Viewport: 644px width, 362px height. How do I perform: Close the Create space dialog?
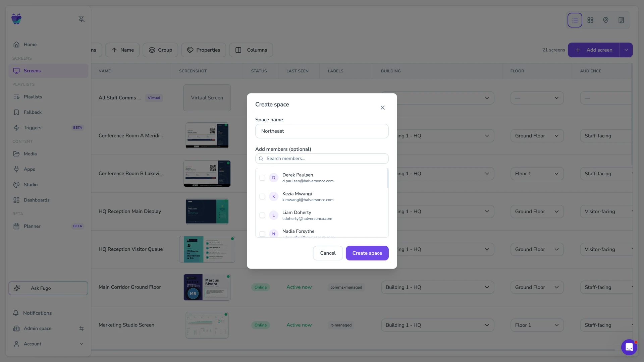[383, 108]
